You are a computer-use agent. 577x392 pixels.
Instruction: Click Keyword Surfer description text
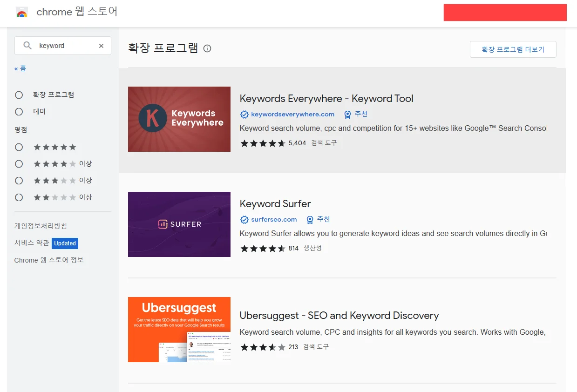pos(394,233)
